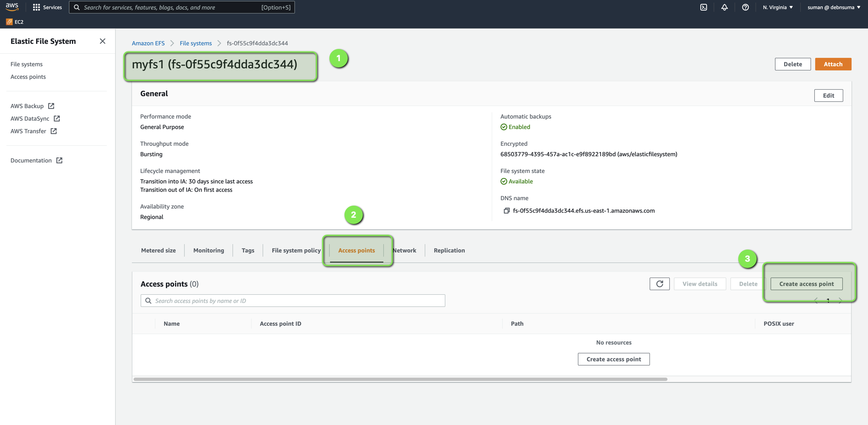Click the horizontal scrollbar under the table

pos(400,379)
